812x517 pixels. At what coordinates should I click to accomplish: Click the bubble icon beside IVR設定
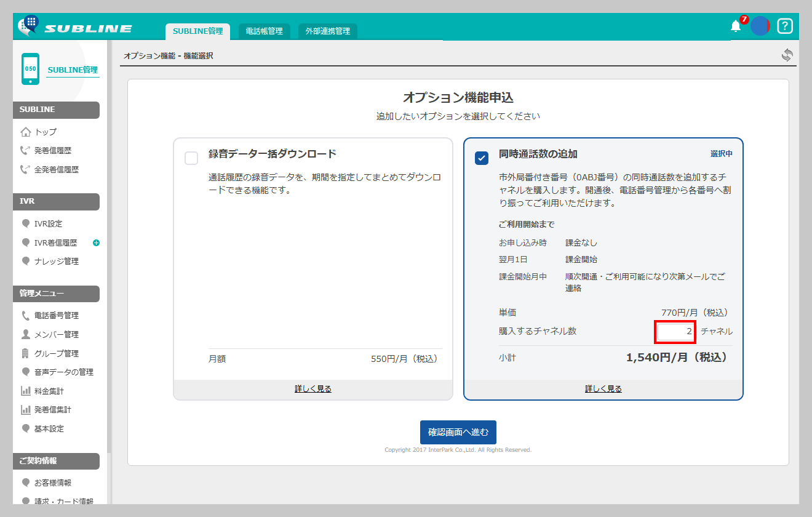coord(25,223)
